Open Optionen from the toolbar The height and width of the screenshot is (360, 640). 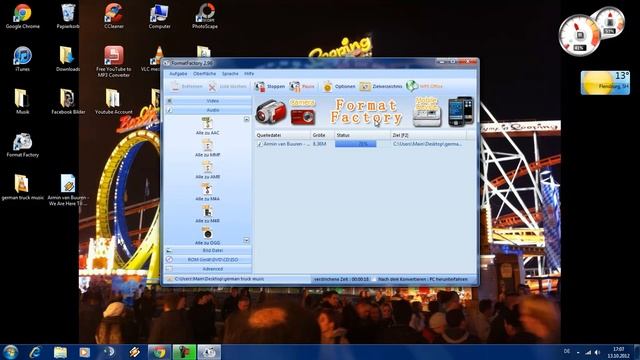339,86
